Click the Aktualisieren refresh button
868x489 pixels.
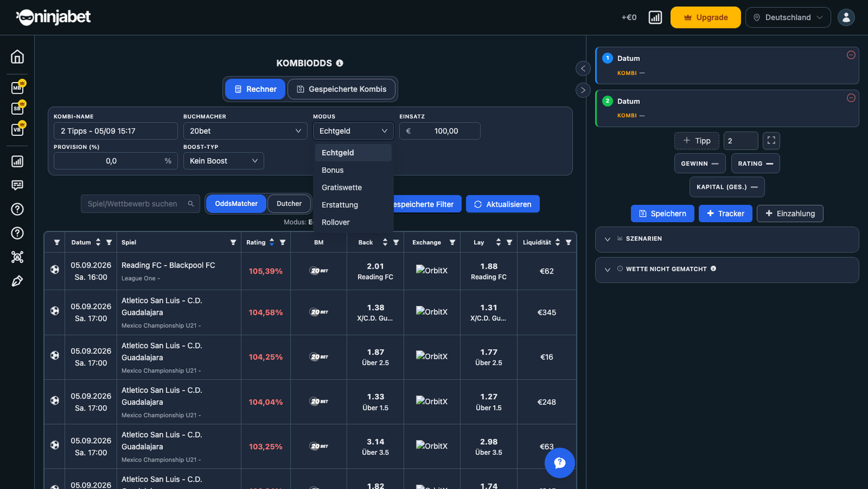(503, 204)
